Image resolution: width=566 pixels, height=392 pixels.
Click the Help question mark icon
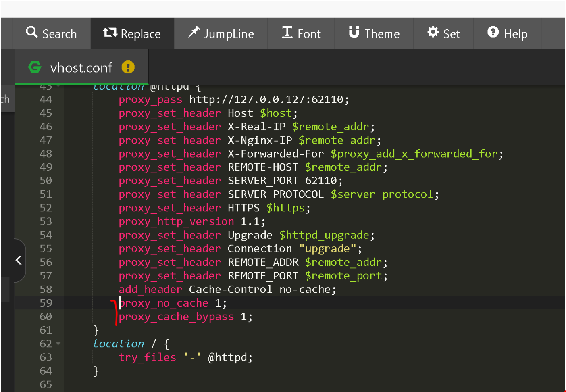pos(493,32)
